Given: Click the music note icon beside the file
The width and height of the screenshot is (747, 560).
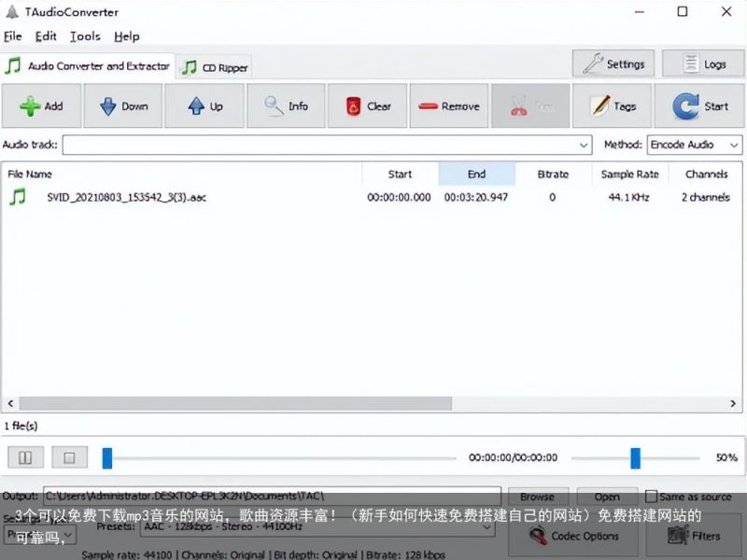Looking at the screenshot, I should [18, 197].
